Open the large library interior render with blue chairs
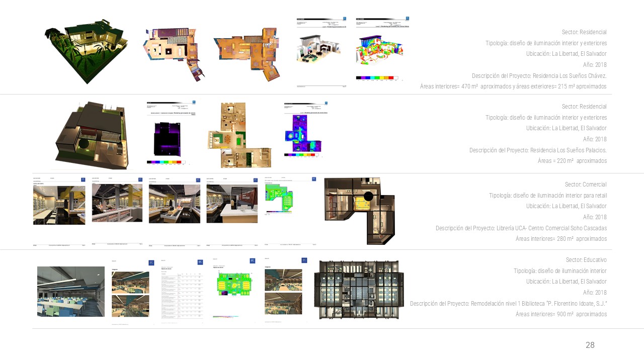Screen dimensions: 644x362 click(71, 292)
